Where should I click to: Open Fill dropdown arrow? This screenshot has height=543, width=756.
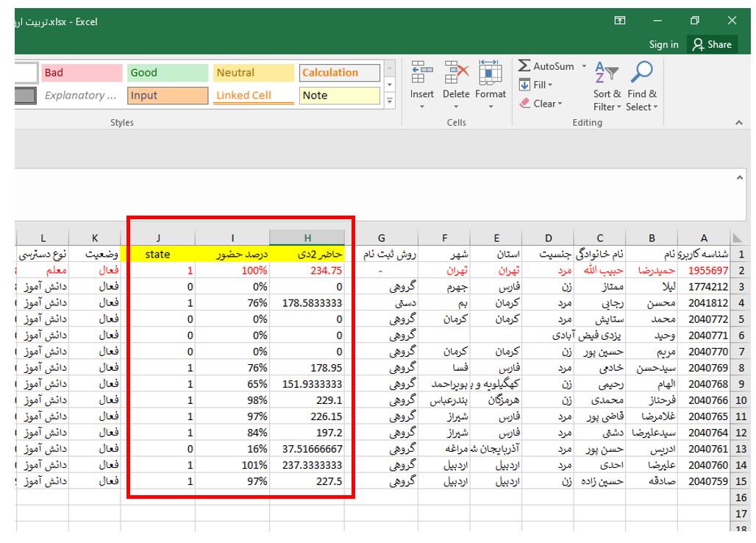[550, 85]
